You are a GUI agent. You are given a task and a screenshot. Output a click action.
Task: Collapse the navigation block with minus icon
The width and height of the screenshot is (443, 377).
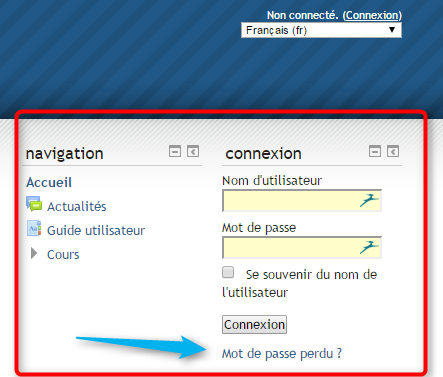point(175,151)
